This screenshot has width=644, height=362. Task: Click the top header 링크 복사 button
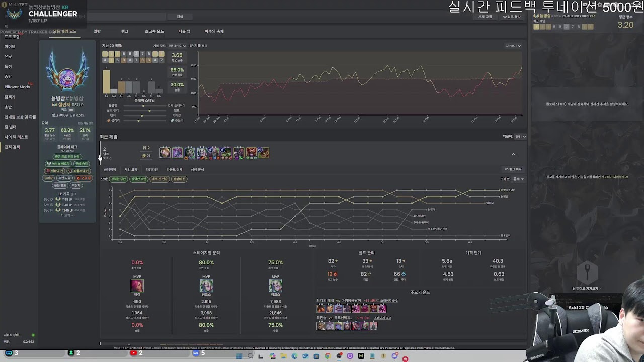(512, 17)
